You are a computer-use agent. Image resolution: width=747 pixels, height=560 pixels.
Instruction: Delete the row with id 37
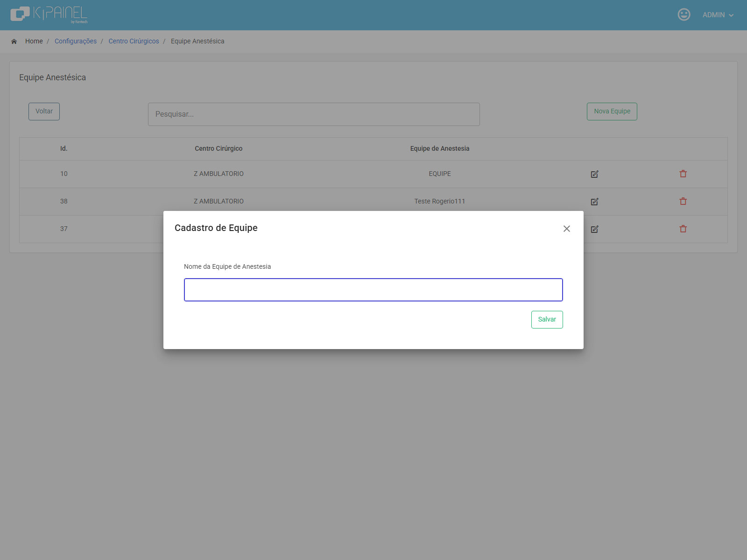pyautogui.click(x=683, y=229)
